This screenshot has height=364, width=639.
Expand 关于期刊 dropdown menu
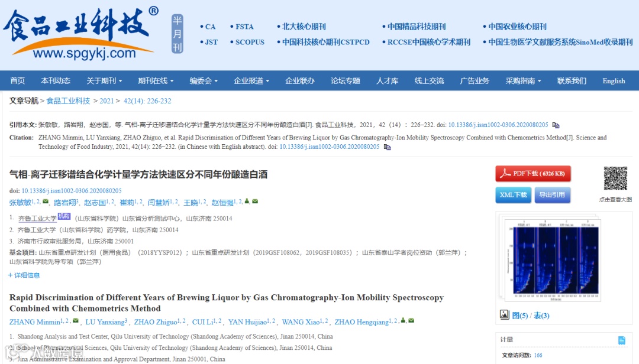[104, 80]
